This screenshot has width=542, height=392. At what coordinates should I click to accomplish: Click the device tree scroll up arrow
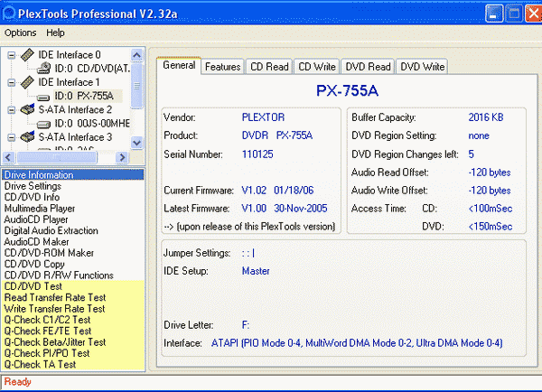coord(137,55)
